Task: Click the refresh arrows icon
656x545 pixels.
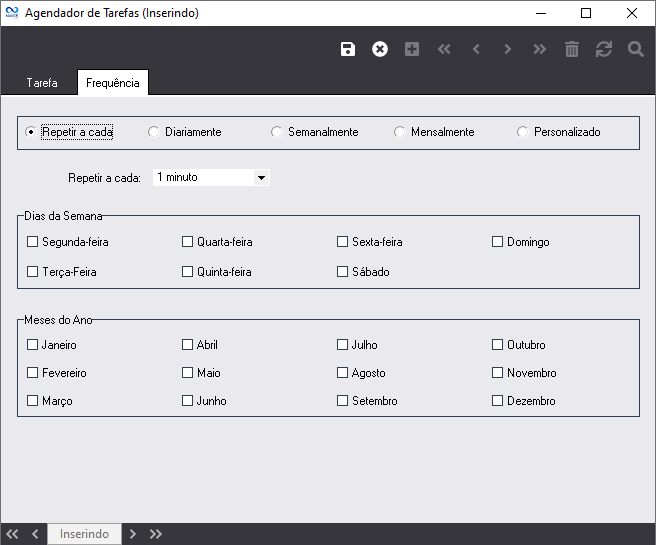Action: pos(603,49)
